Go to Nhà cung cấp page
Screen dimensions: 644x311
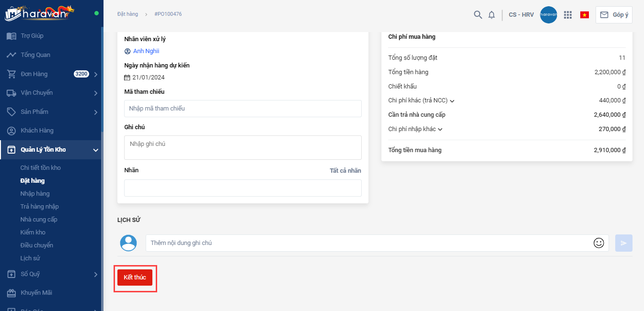pos(39,220)
